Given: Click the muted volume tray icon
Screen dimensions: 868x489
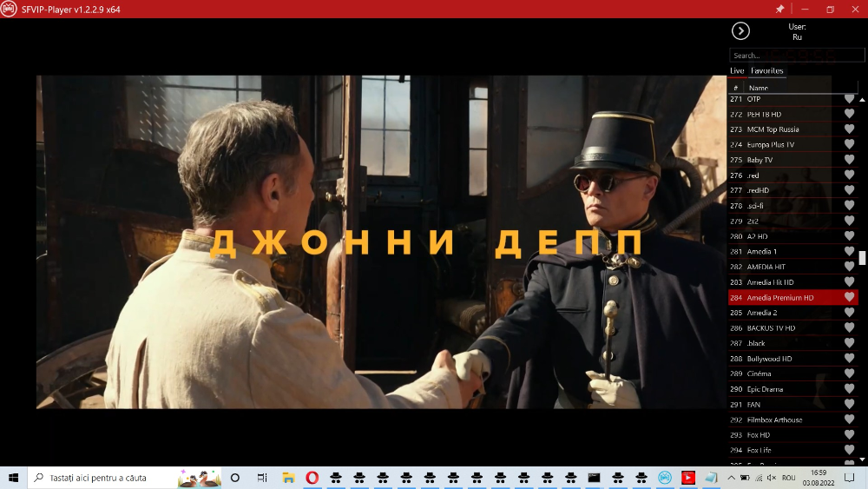Looking at the screenshot, I should 771,478.
